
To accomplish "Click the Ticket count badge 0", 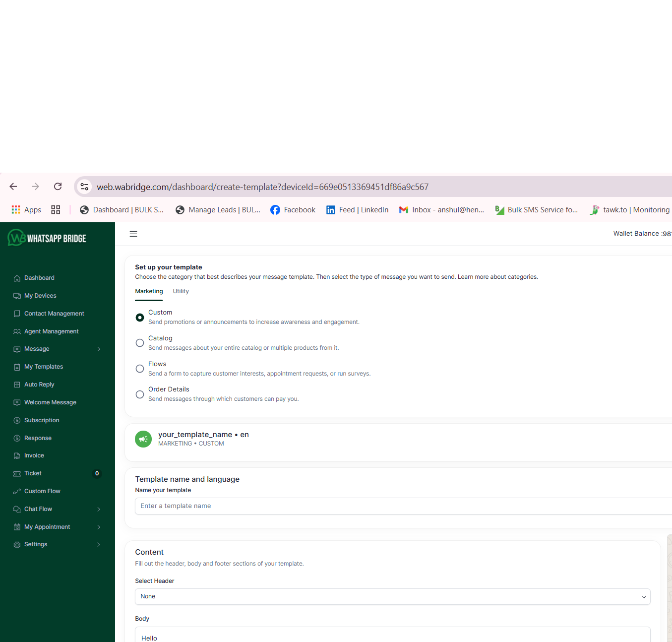I will (x=97, y=473).
